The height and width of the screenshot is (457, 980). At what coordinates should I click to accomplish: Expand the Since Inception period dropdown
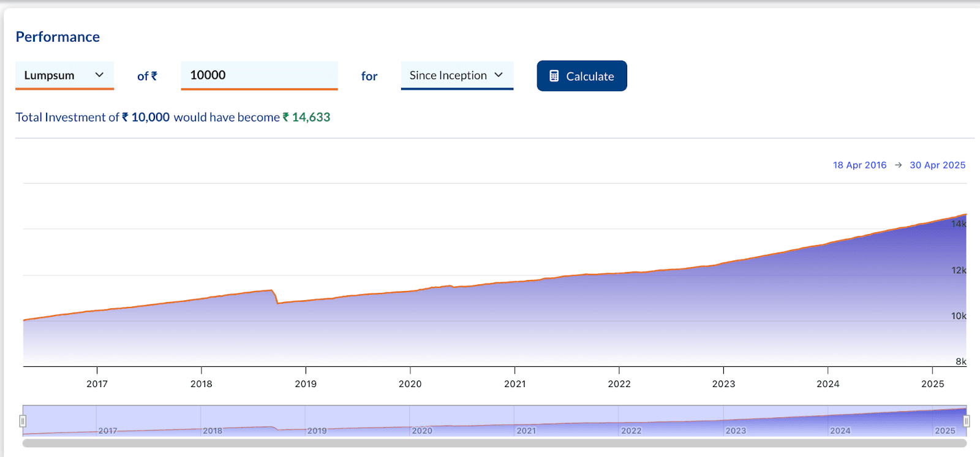[x=456, y=75]
